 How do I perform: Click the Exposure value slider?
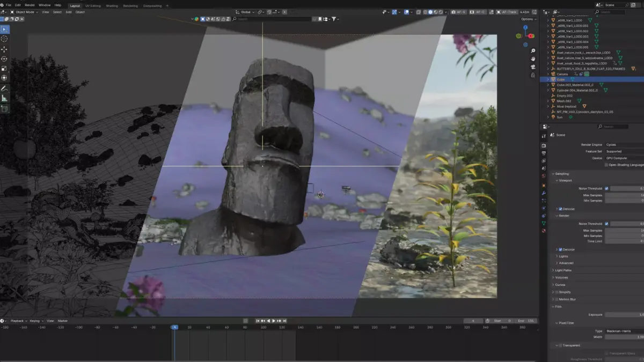(624, 314)
